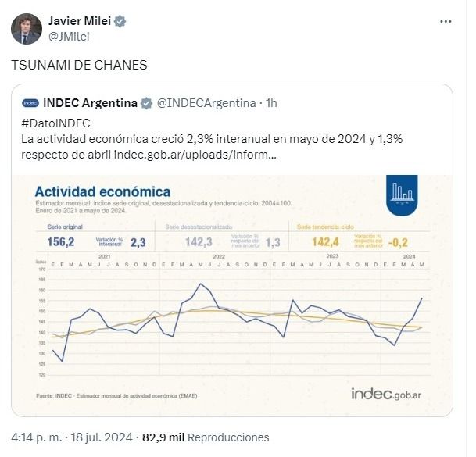Viewport: 476px width, 457px height.
Task: Click the verified badge next to Javier Milei
Action: pyautogui.click(x=120, y=21)
